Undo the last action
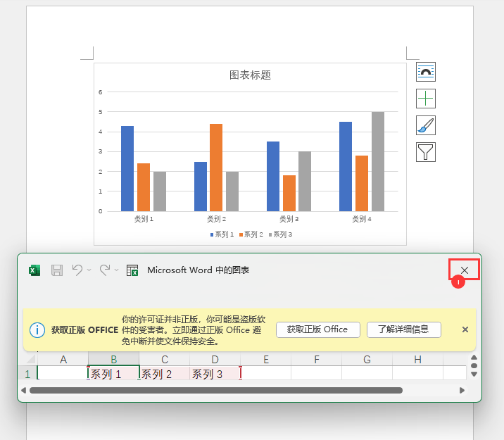The width and height of the screenshot is (504, 440). click(77, 270)
